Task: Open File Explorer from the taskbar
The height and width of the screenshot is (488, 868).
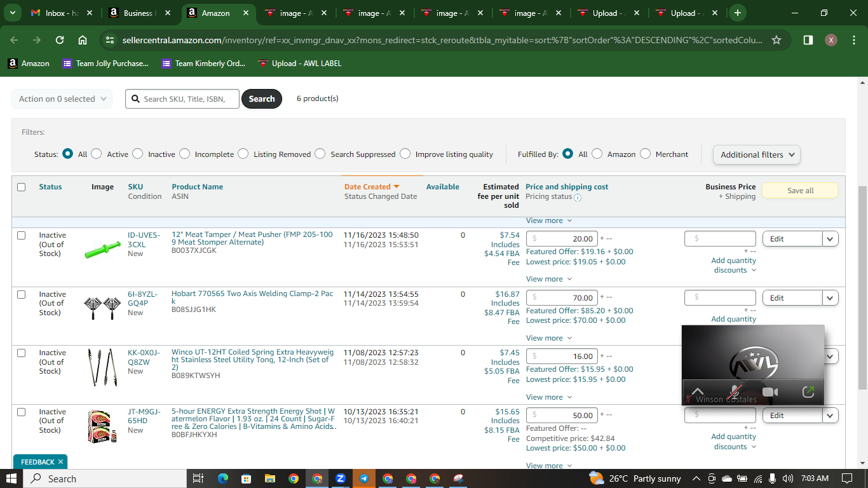Action: (x=270, y=478)
